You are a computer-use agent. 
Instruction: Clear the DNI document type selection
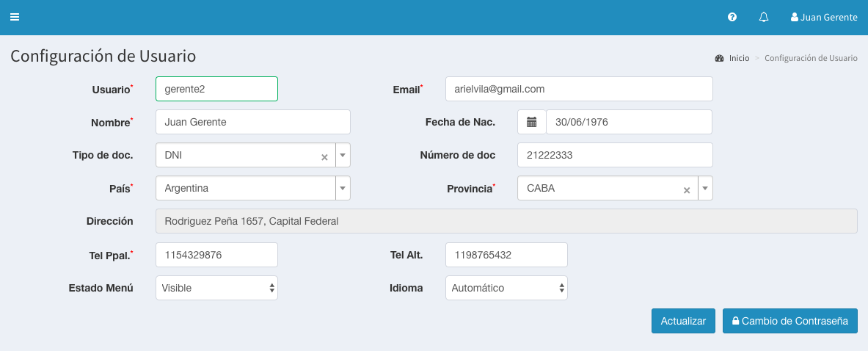point(324,157)
